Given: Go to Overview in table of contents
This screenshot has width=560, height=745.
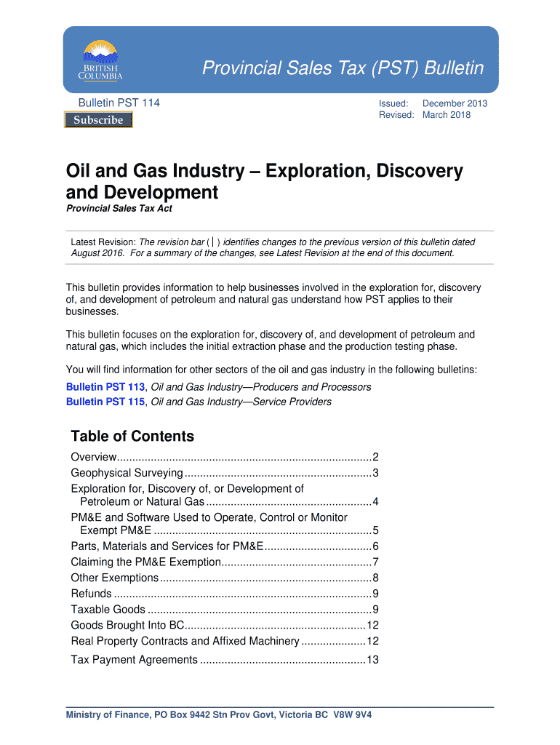Looking at the screenshot, I should [93, 458].
